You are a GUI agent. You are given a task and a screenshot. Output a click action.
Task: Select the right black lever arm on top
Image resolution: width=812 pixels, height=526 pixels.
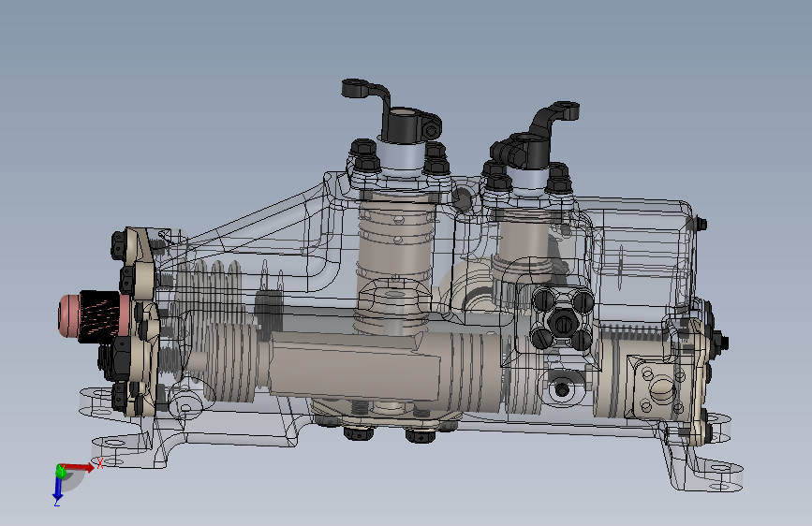click(x=537, y=137)
